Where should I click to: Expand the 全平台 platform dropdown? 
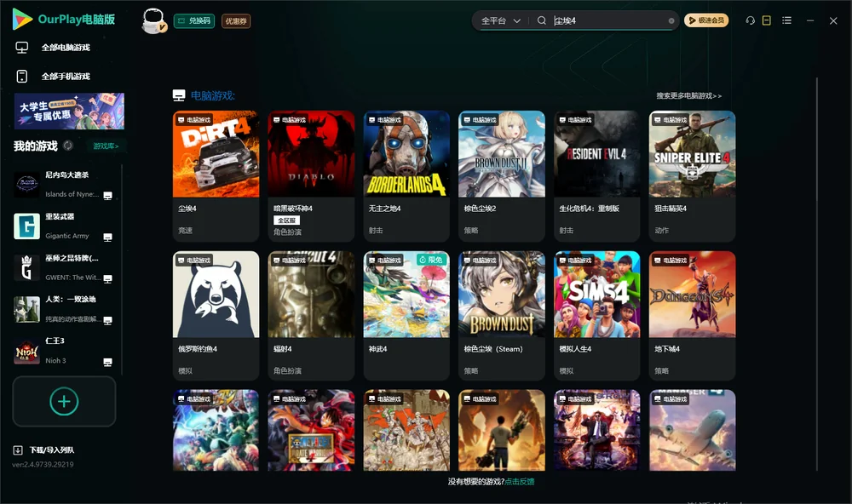coord(500,20)
